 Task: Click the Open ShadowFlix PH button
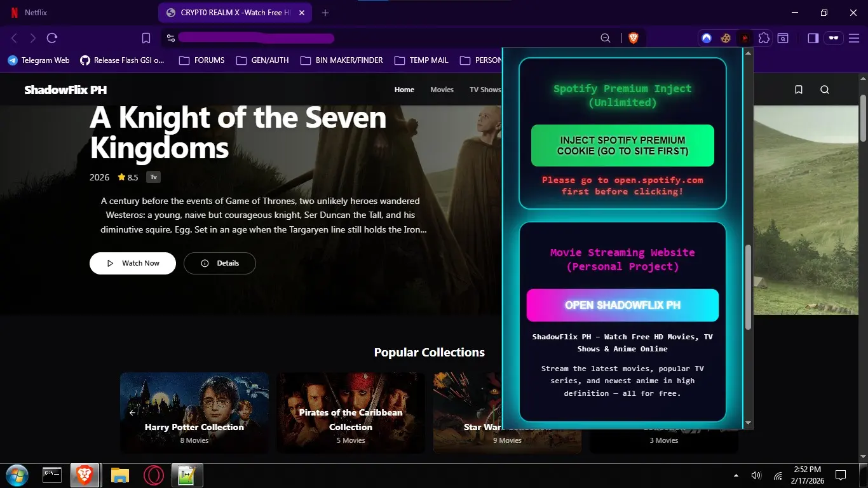click(623, 305)
